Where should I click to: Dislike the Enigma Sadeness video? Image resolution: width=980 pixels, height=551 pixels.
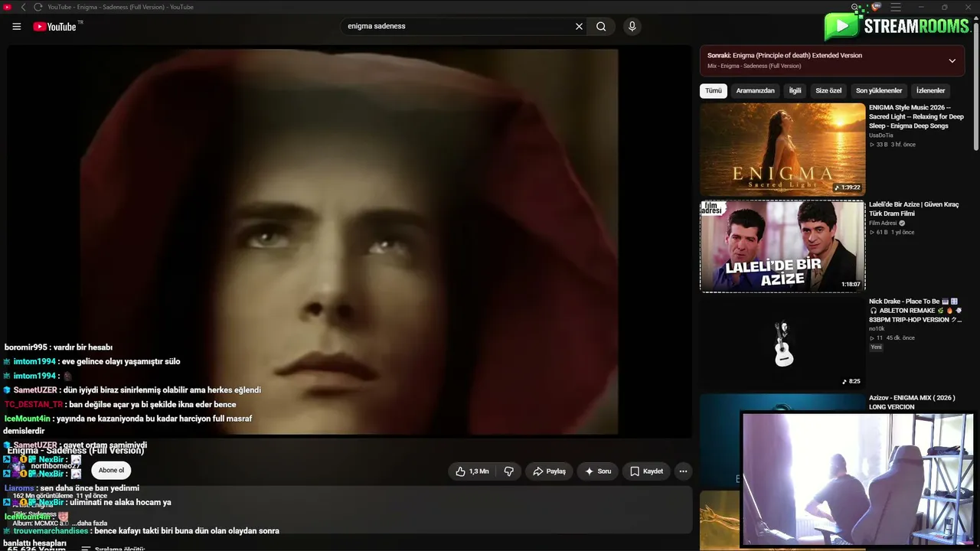[509, 471]
